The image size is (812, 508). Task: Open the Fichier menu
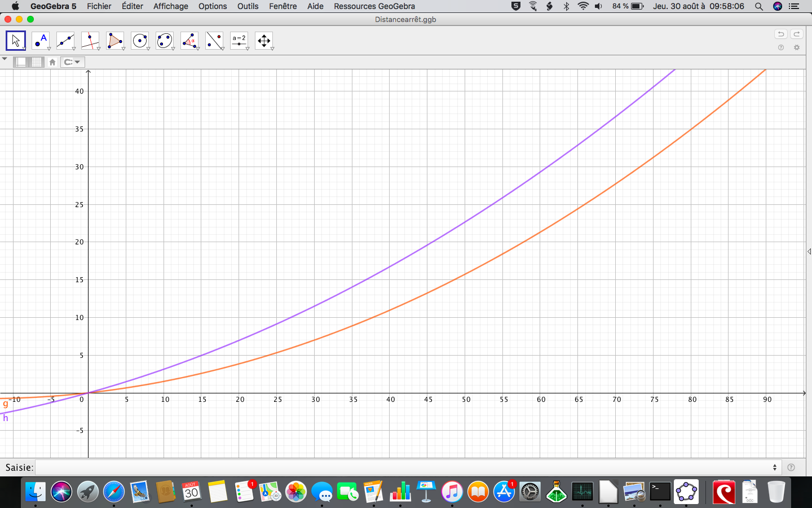click(99, 6)
